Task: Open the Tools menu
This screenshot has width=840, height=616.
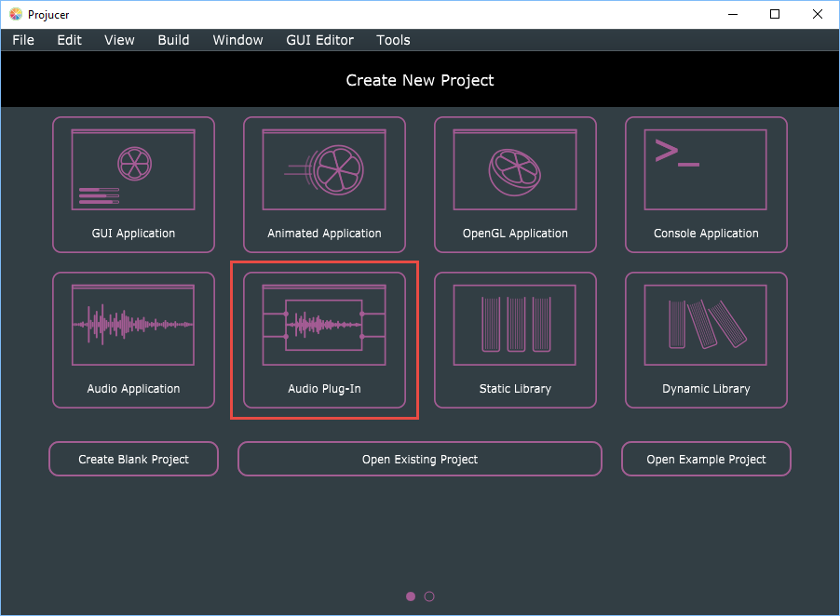Action: tap(393, 40)
